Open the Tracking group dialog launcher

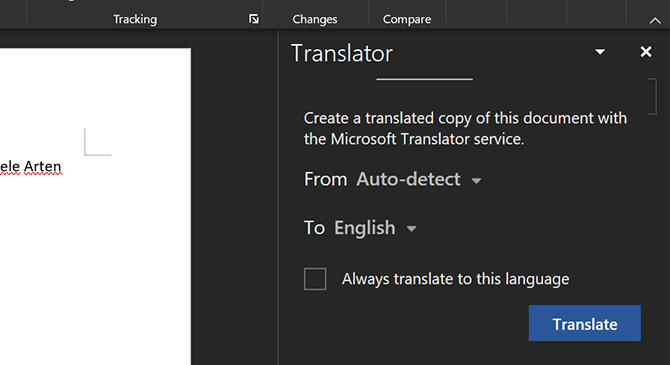pyautogui.click(x=254, y=19)
